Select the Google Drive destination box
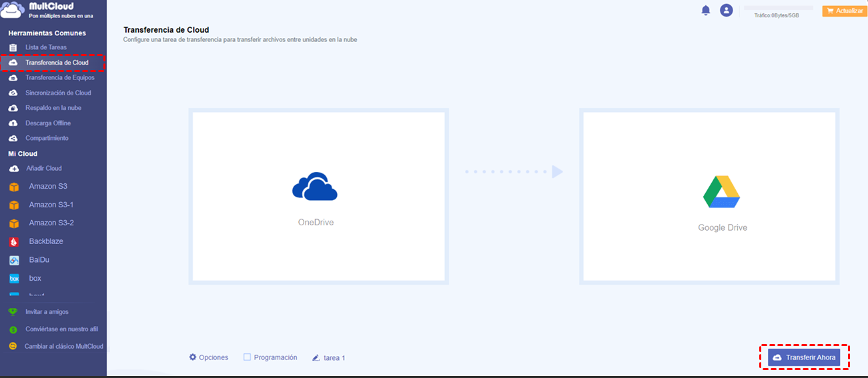This screenshot has height=378, width=868. tap(709, 196)
